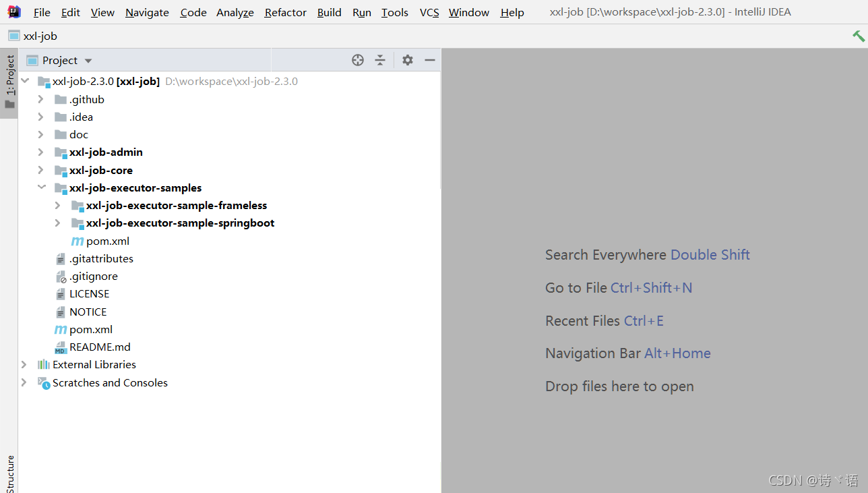Viewport: 868px width, 493px height.
Task: Click the sample-frameless module folder icon
Action: click(x=77, y=206)
